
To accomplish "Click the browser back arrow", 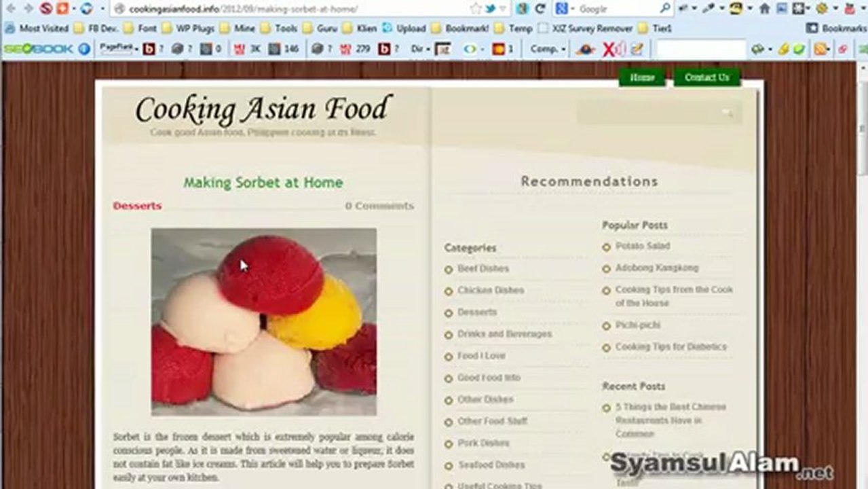I will (x=10, y=9).
